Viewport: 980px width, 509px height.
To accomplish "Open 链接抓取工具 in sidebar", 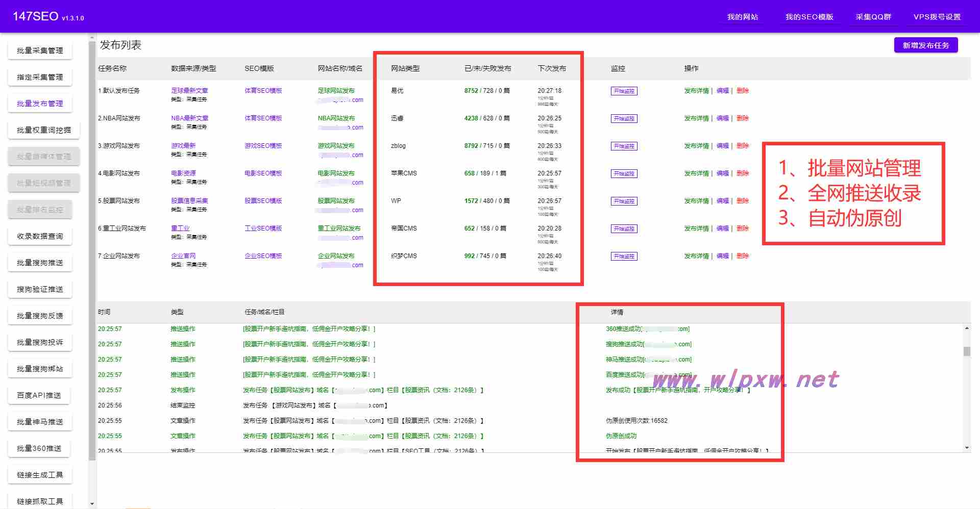I will point(40,501).
